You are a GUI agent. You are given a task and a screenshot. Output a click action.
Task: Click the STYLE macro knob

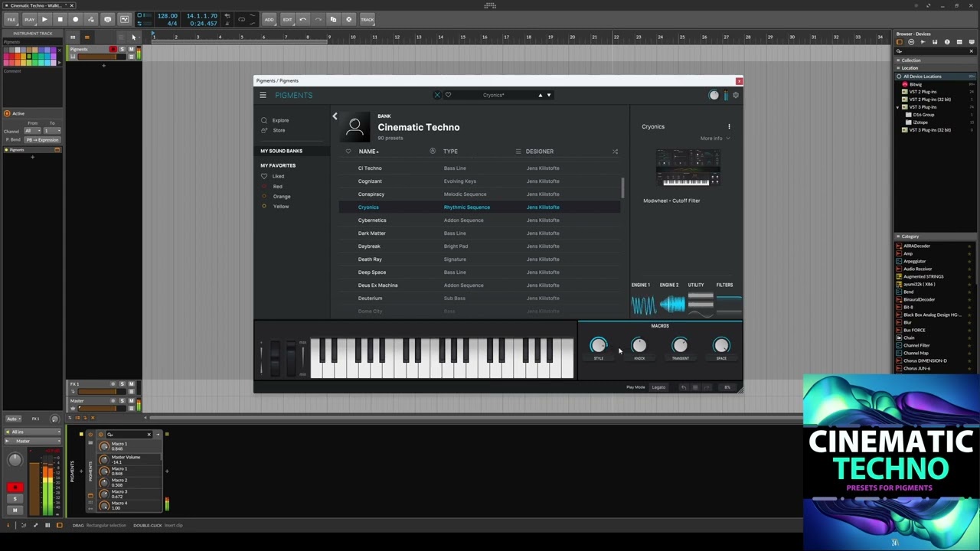[599, 346]
